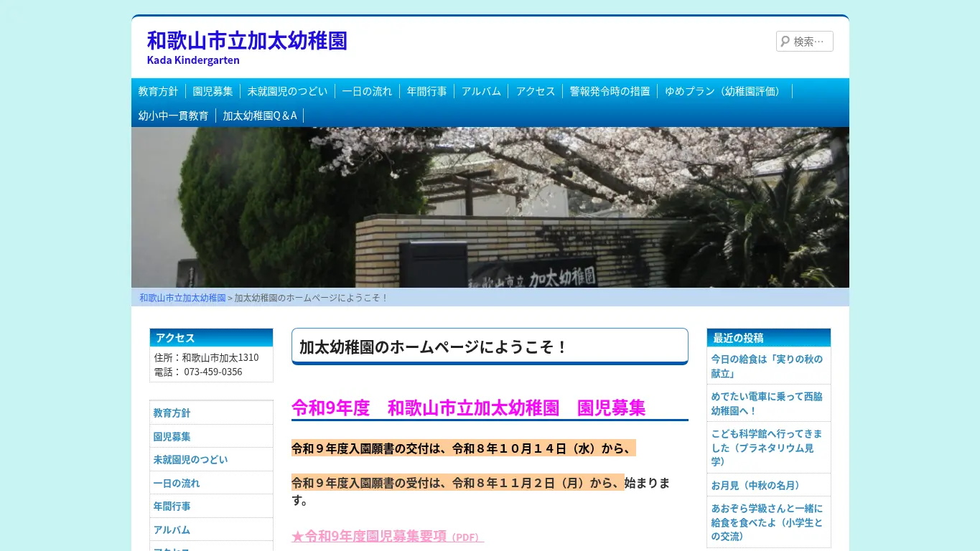Click the 最近の投稿 widget heading

pyautogui.click(x=738, y=338)
